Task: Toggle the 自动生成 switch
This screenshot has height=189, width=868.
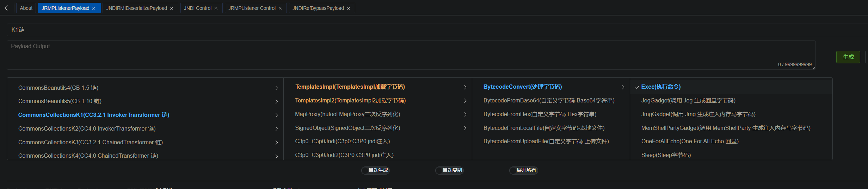Action: 375,170
